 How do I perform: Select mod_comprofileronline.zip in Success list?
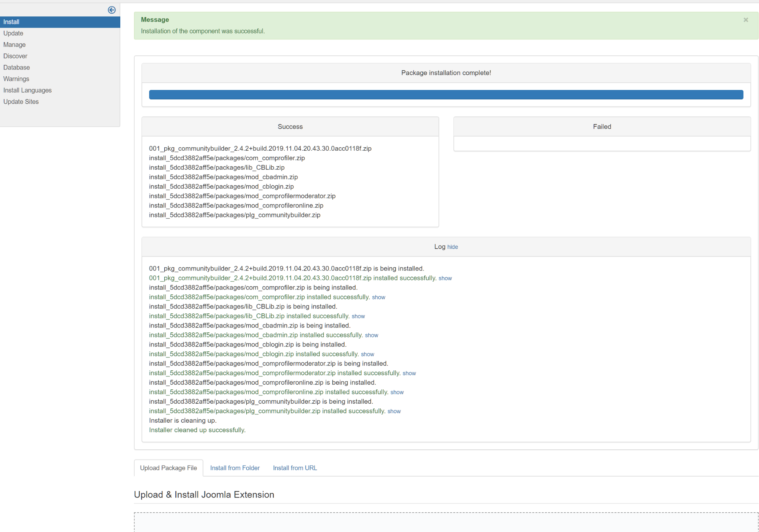click(236, 205)
